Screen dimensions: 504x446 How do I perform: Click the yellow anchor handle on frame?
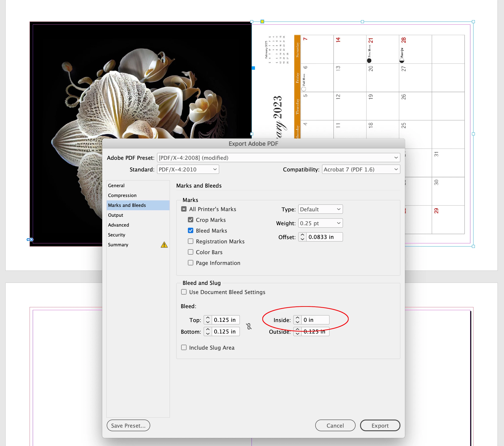pos(262,22)
